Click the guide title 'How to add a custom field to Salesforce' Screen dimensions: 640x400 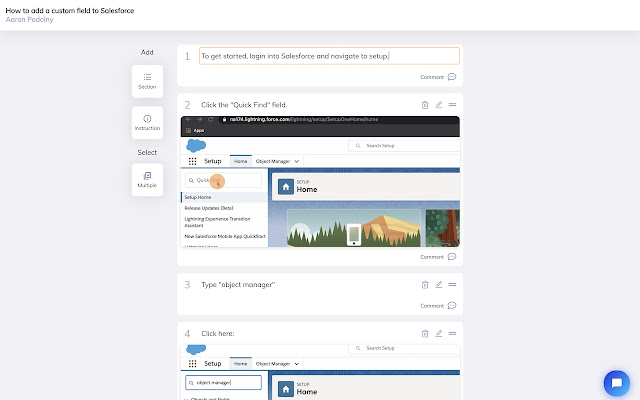[x=70, y=11]
